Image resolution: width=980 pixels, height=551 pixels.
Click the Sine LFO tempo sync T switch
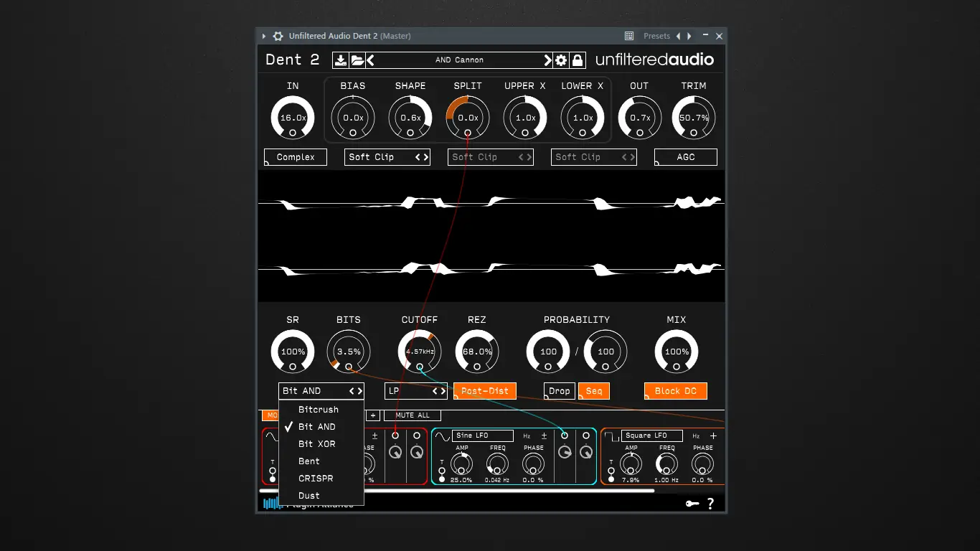442,475
